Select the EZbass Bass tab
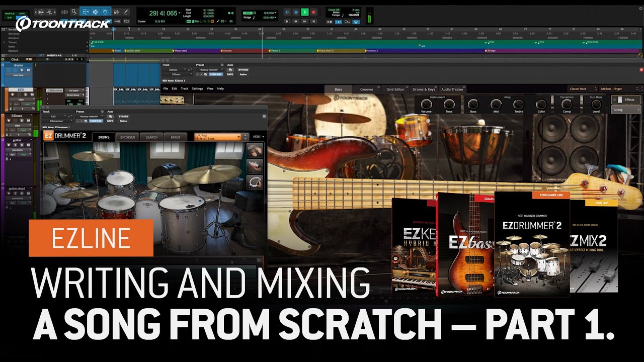The image size is (644, 362). [339, 89]
